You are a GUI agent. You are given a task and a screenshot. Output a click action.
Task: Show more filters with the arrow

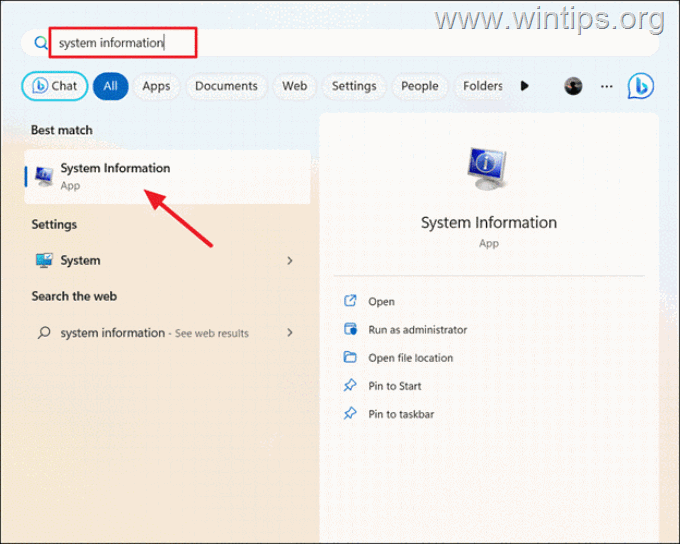click(524, 86)
